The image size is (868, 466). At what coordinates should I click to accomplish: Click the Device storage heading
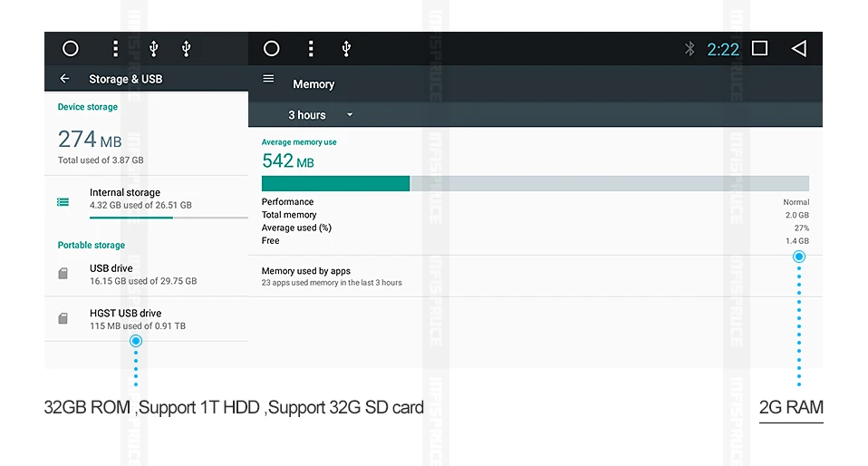[88, 107]
